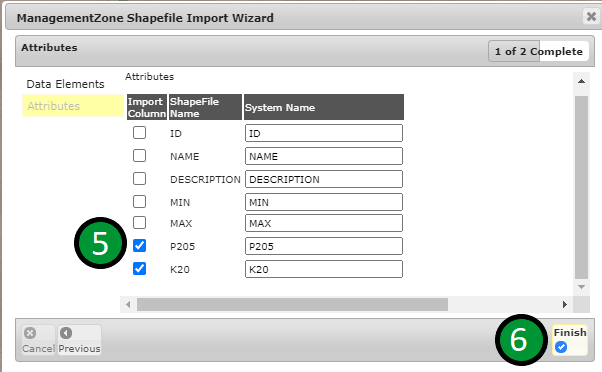Click the DESCRIPTION shapefile name label
Screen dimensions: 602x372
205,179
